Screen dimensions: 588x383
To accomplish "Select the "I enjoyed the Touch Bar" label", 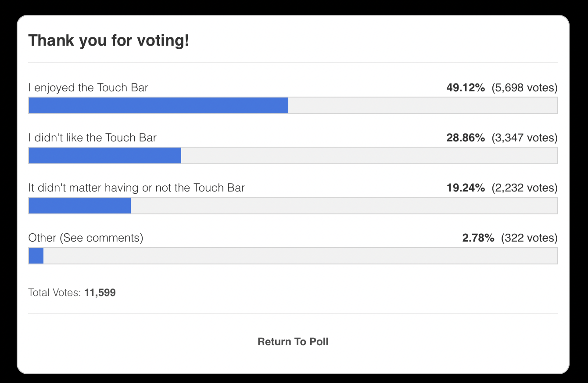I will (x=88, y=88).
